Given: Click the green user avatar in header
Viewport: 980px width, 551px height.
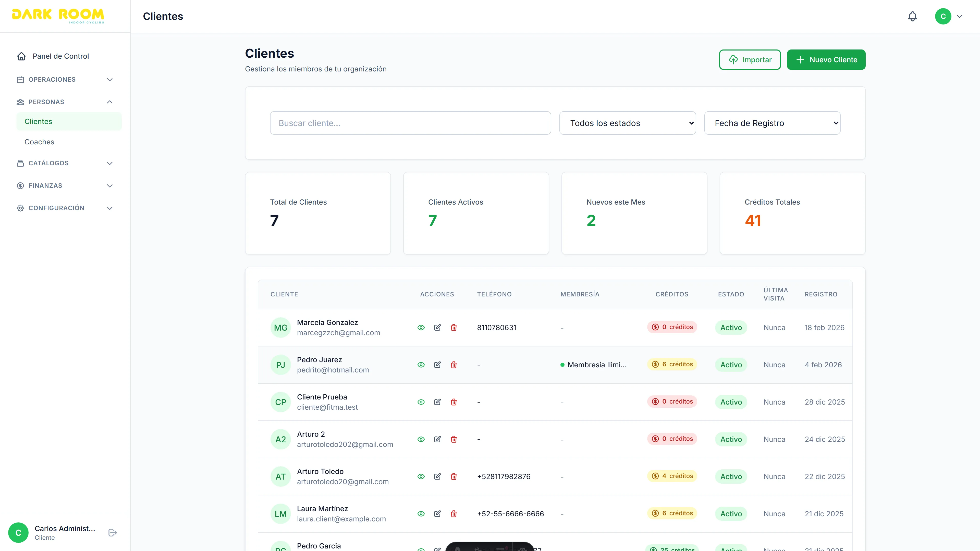Looking at the screenshot, I should [x=943, y=16].
